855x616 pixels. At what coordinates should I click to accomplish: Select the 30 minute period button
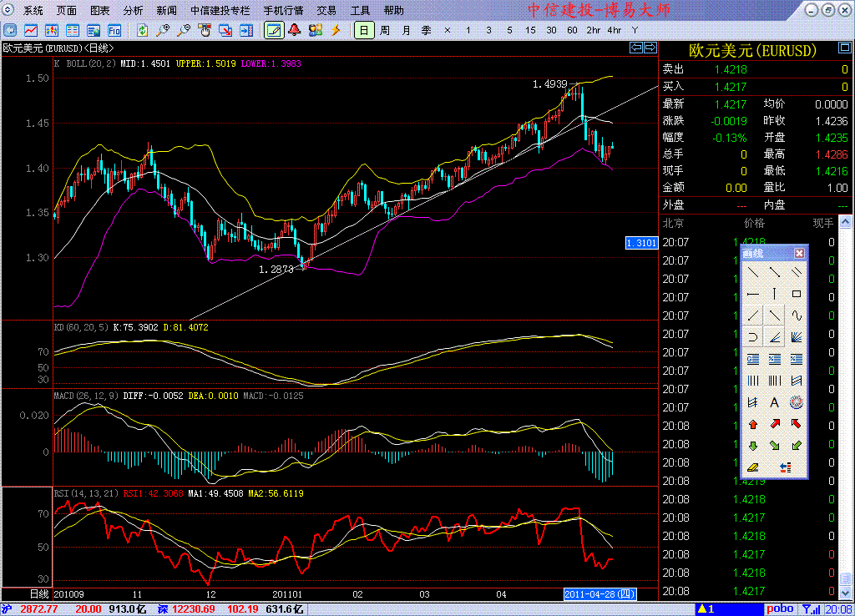[x=551, y=31]
